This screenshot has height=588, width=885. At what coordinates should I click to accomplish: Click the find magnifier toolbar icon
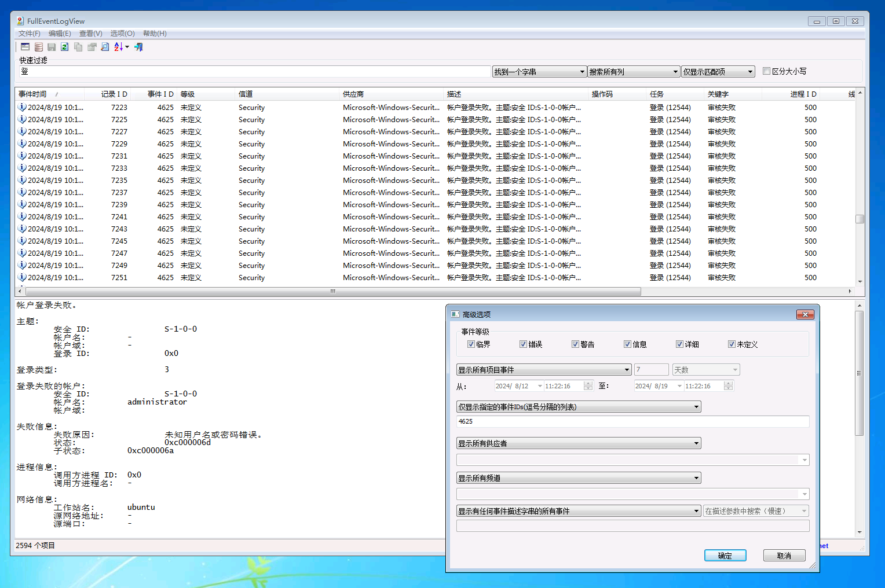point(105,47)
